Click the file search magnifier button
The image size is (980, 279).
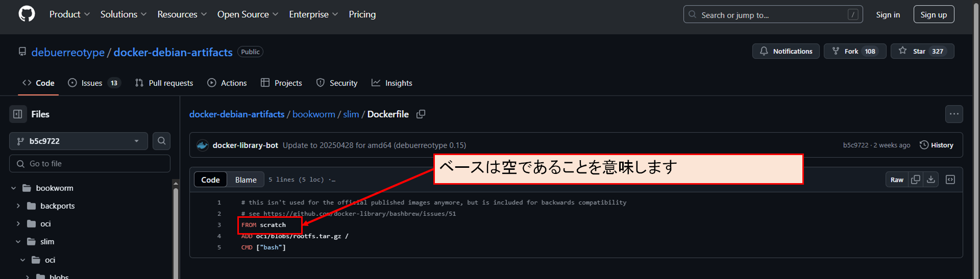161,141
